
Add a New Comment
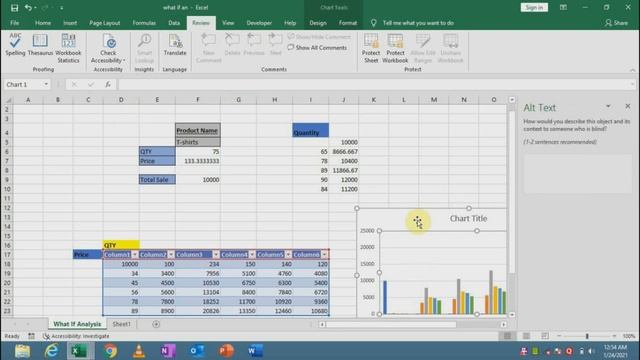pos(209,48)
